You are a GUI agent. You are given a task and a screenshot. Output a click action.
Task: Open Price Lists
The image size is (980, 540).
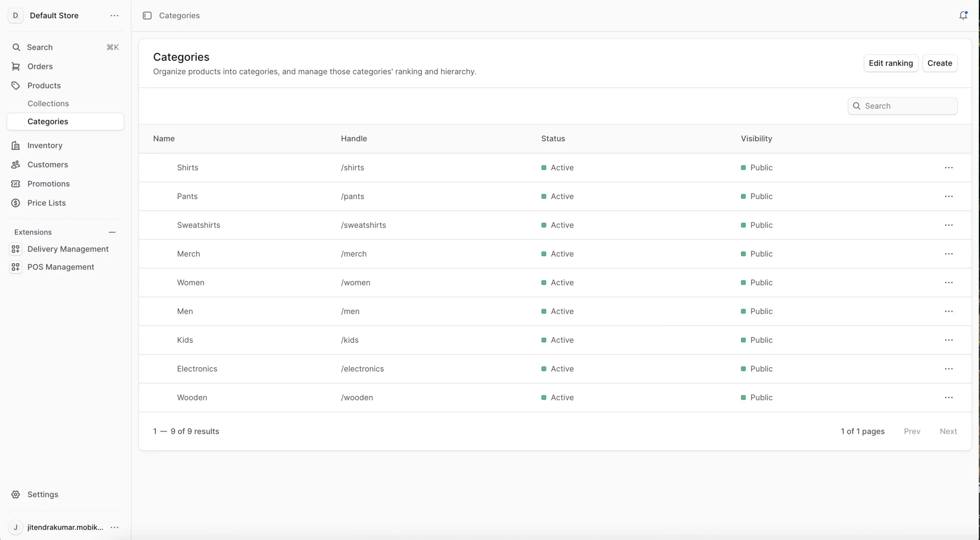tap(65, 203)
